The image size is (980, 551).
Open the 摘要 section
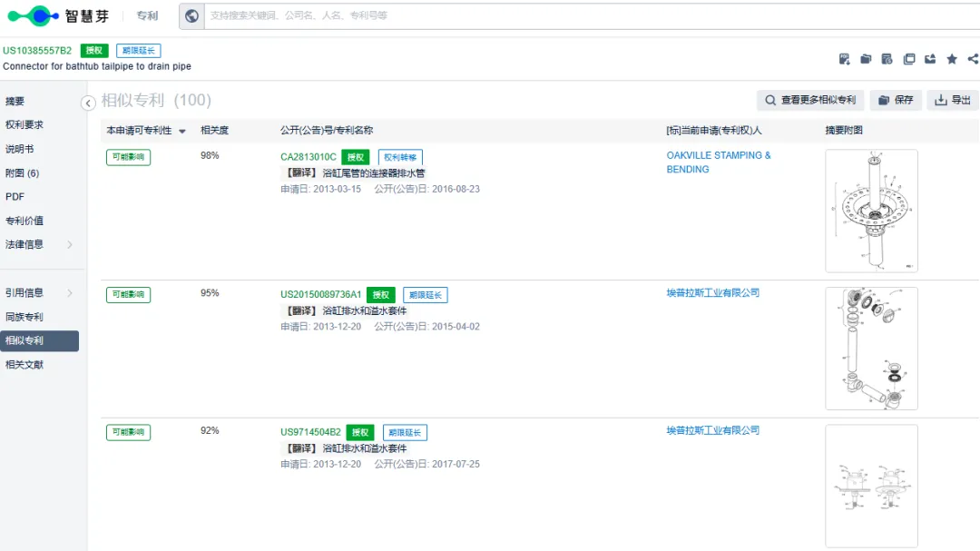coord(15,102)
